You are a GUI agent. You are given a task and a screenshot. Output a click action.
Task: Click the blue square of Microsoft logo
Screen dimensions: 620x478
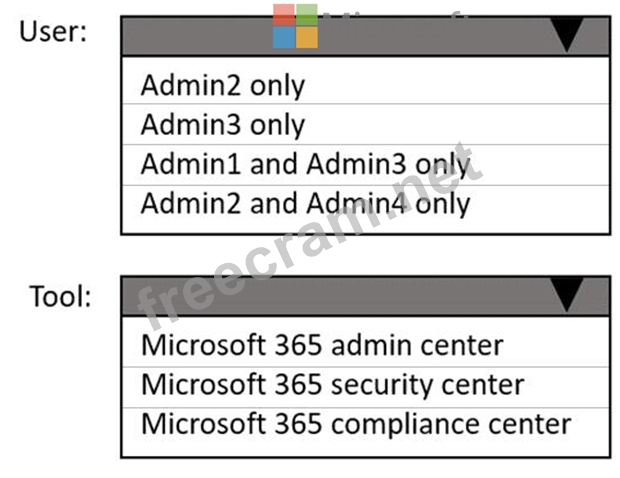pos(284,37)
